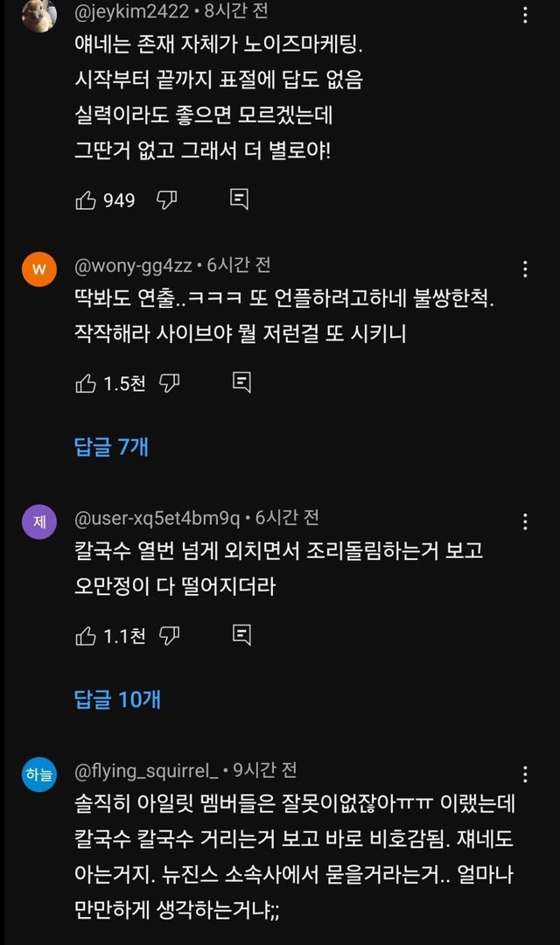Open options menu for @wony-gg4zz's comment

coord(525,269)
